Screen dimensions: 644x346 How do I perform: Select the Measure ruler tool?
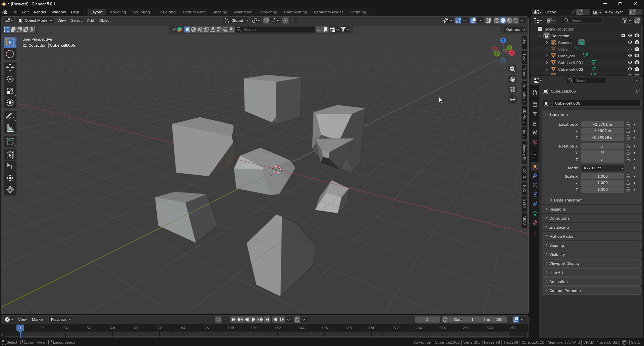10,128
